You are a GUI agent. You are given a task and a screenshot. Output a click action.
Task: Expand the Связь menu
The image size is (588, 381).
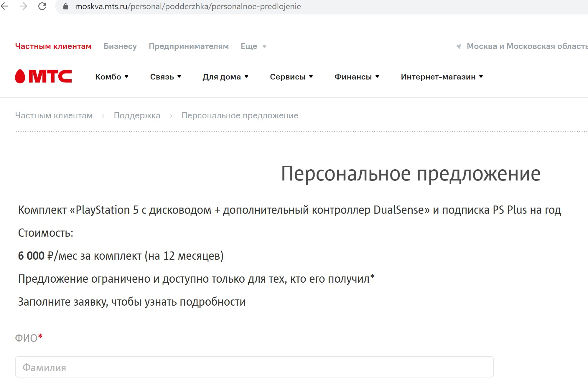coord(165,77)
